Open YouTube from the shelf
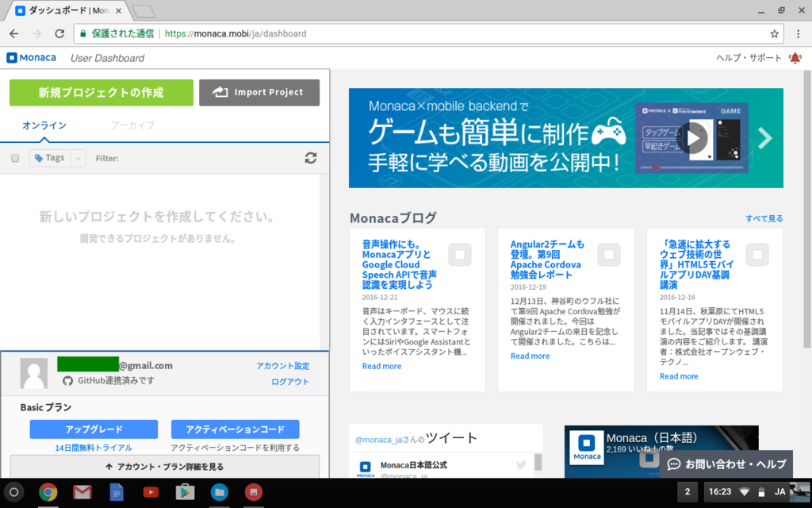 click(x=151, y=492)
